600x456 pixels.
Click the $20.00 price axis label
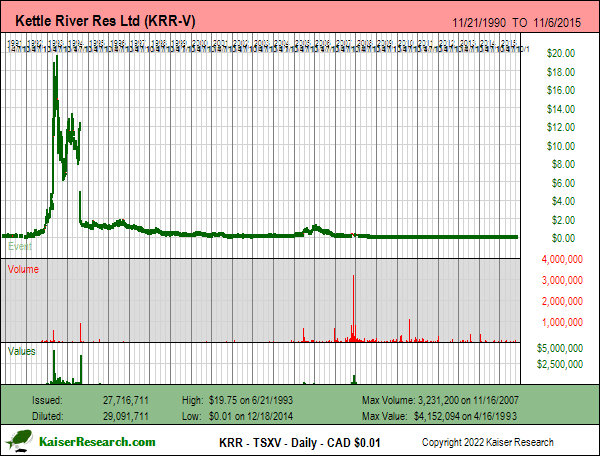(561, 53)
